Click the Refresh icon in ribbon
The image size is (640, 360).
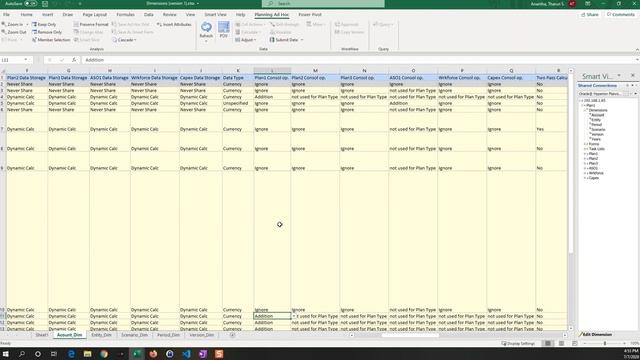point(206,28)
